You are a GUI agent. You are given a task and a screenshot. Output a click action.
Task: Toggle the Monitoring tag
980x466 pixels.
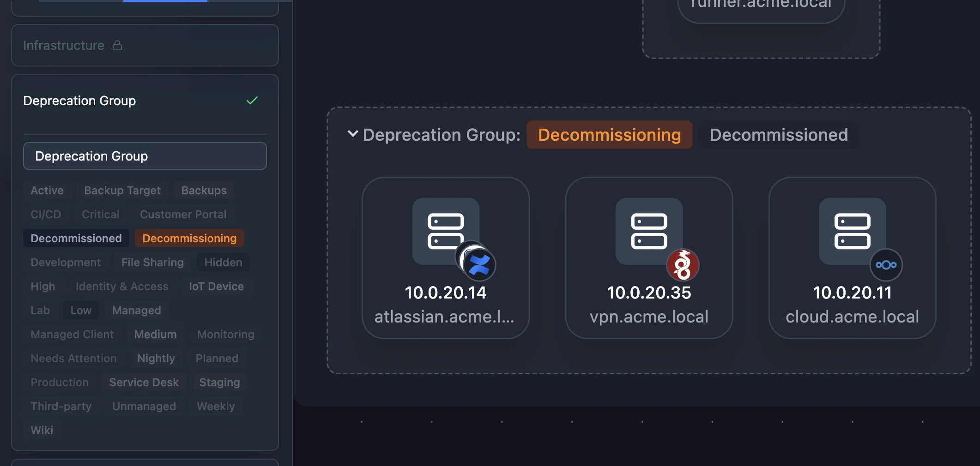(x=226, y=334)
